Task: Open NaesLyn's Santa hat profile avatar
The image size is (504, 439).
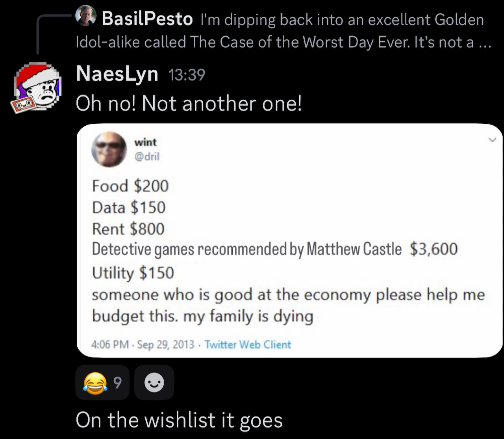Action: click(37, 88)
